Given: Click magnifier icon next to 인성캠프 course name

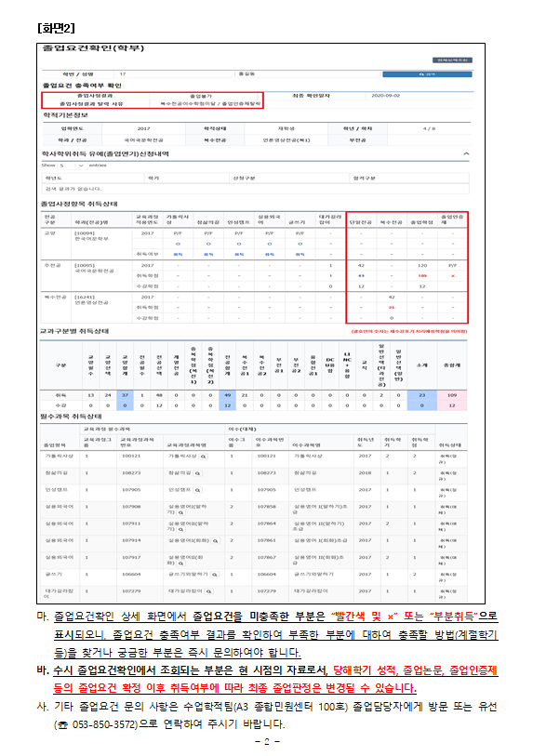Looking at the screenshot, I should pyautogui.click(x=198, y=490).
